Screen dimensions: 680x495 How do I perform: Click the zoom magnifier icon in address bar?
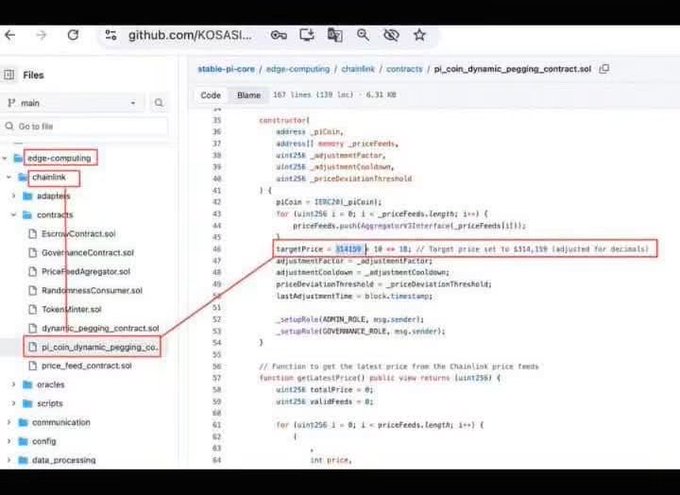(x=363, y=35)
